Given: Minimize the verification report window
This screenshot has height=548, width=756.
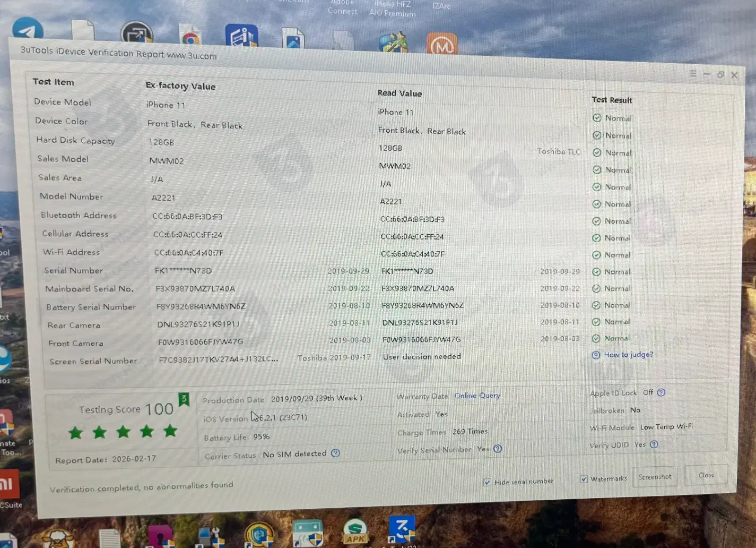Looking at the screenshot, I should [x=707, y=75].
